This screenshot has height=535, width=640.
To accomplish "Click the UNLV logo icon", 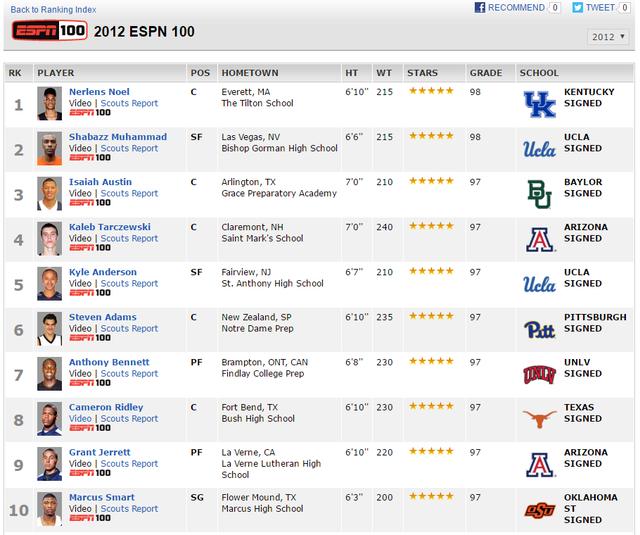I will 540,375.
